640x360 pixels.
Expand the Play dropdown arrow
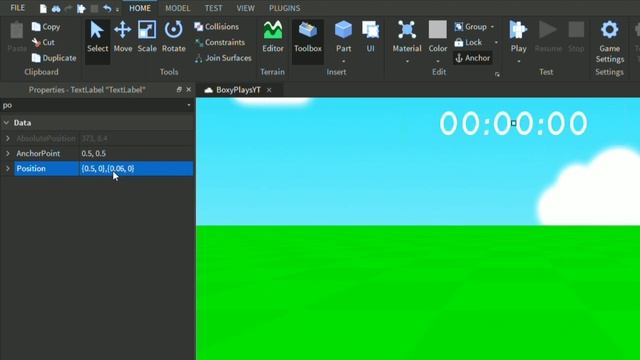coord(518,61)
